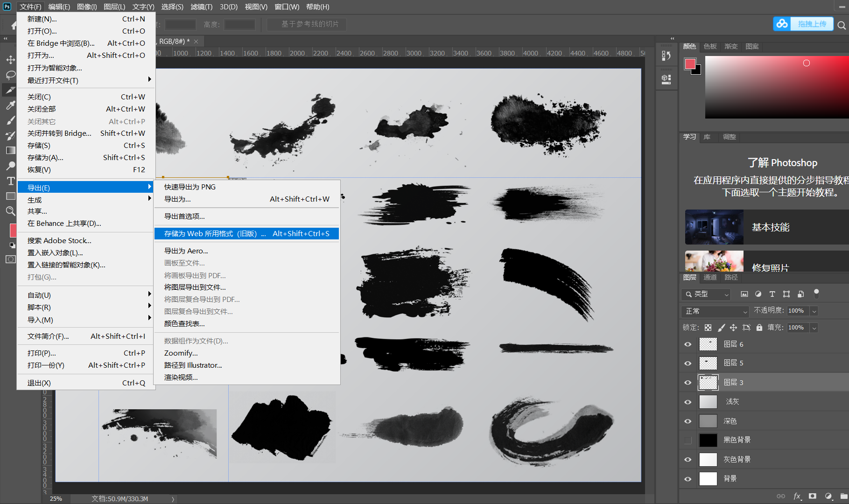This screenshot has width=849, height=504.
Task: Select the Brush tool
Action: (x=10, y=120)
